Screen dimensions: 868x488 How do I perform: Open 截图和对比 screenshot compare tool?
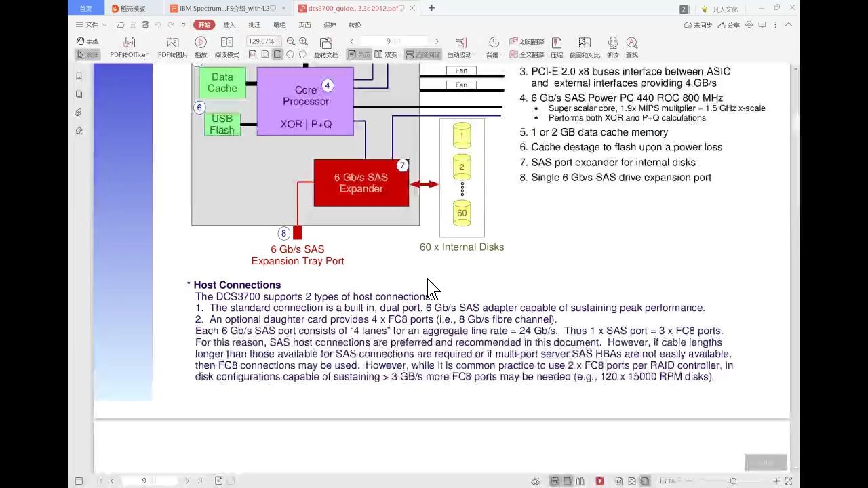pos(585,48)
